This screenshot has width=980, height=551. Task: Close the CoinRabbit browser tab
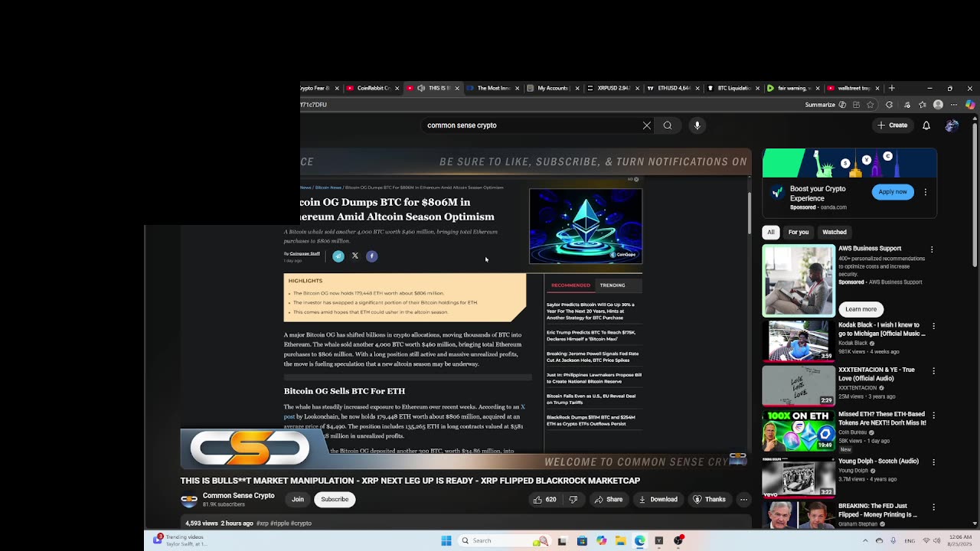(x=397, y=88)
